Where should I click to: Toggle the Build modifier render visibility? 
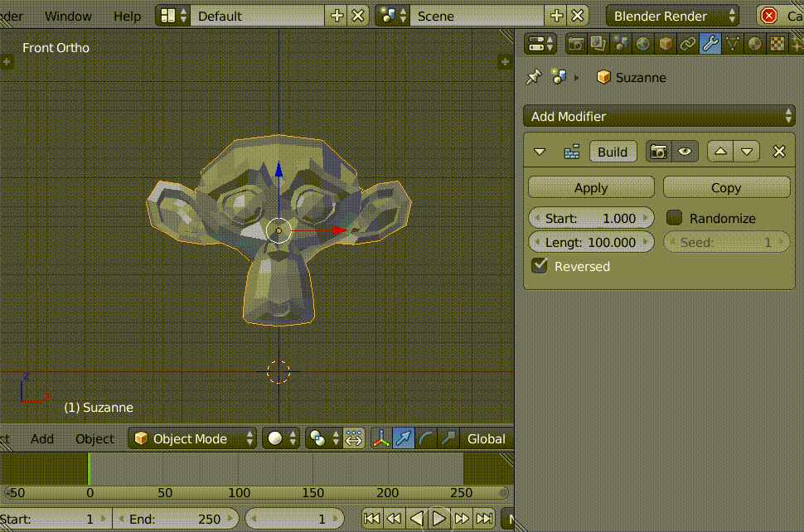(659, 152)
